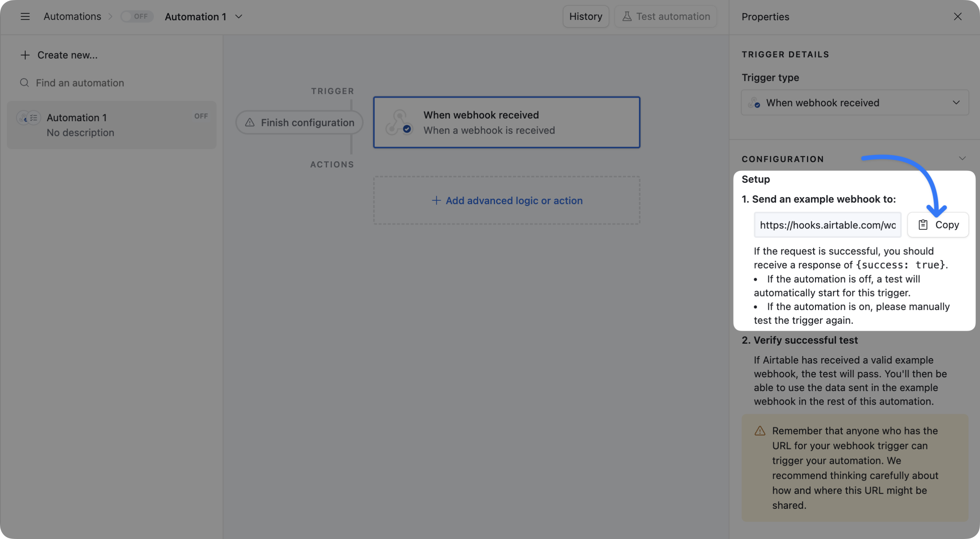Click the plus icon beside Create new
The height and width of the screenshot is (539, 980).
click(25, 55)
